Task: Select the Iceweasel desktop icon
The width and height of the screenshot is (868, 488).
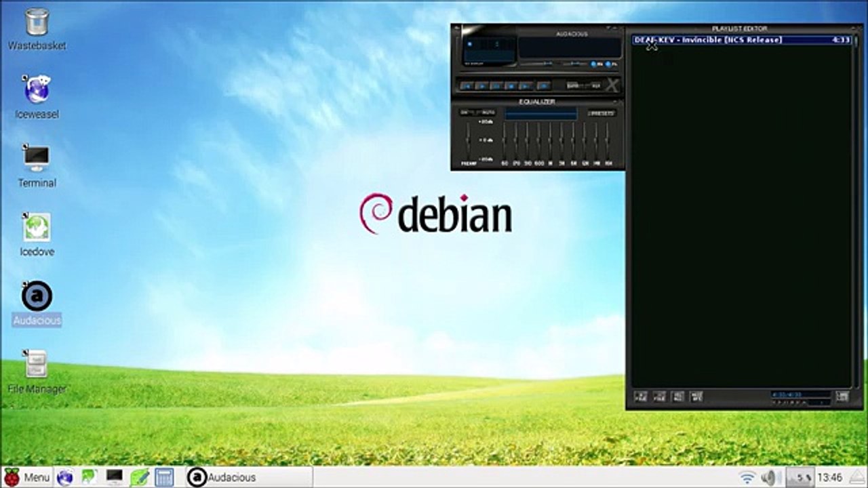Action: point(37,97)
